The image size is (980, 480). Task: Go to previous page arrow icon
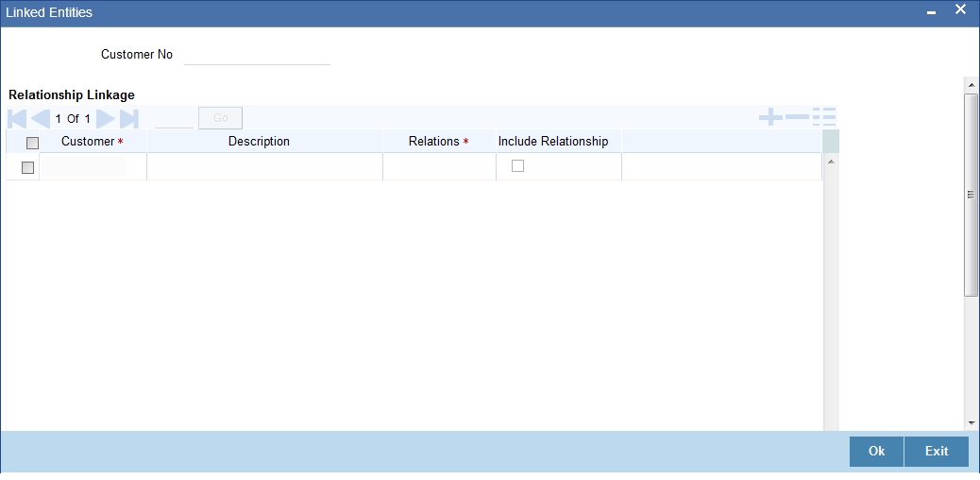pyautogui.click(x=41, y=118)
